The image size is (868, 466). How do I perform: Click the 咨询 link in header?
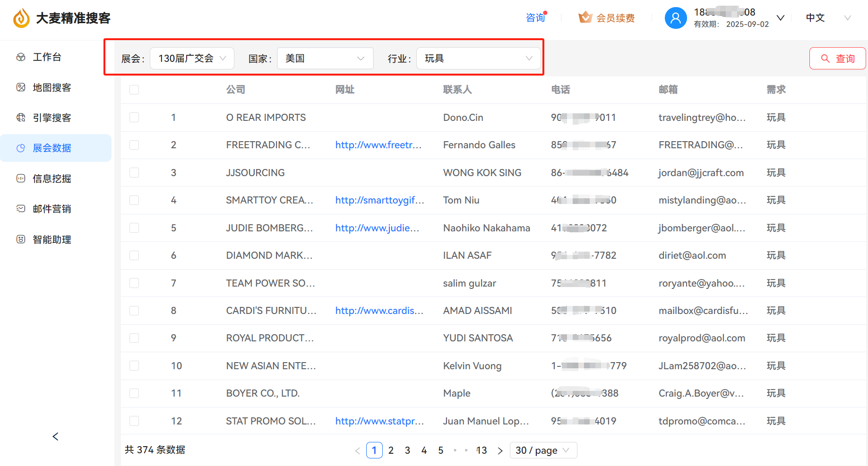click(535, 18)
